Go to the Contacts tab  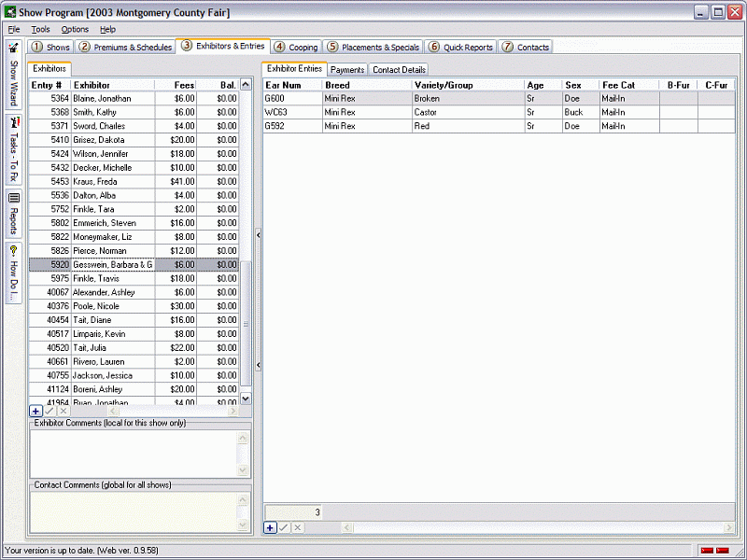(526, 47)
